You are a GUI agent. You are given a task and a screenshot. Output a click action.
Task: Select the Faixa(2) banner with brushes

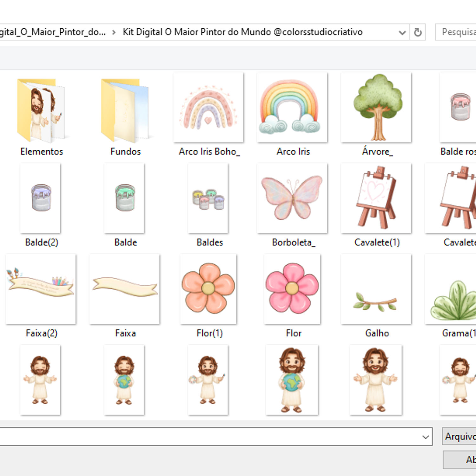point(41,289)
